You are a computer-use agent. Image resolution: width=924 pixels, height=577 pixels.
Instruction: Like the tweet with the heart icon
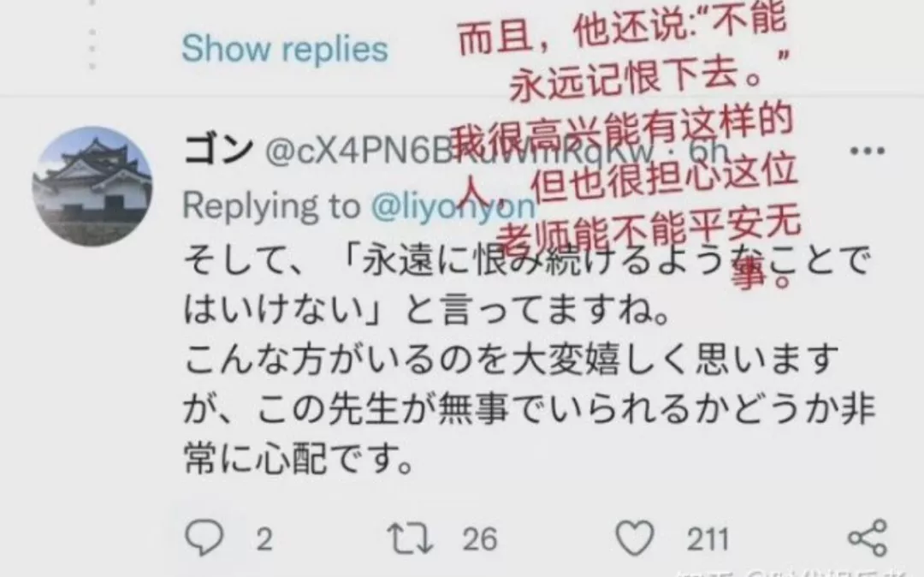pyautogui.click(x=635, y=538)
